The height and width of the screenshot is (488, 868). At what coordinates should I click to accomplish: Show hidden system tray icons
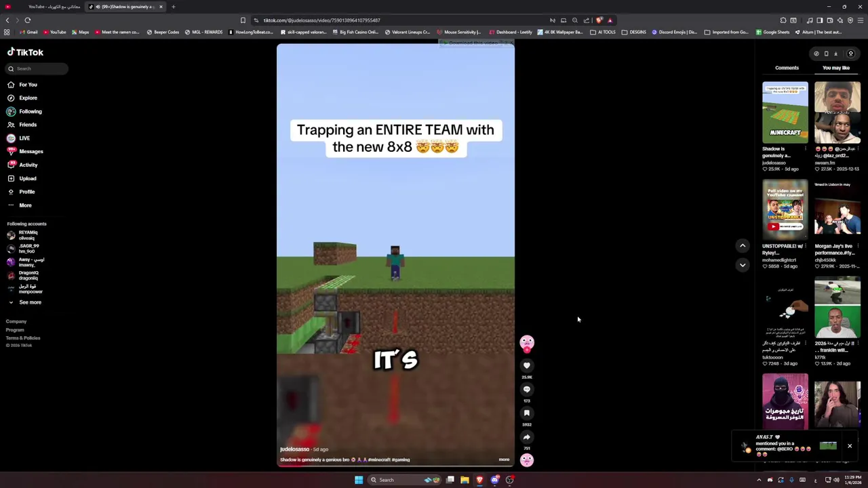coord(759,480)
